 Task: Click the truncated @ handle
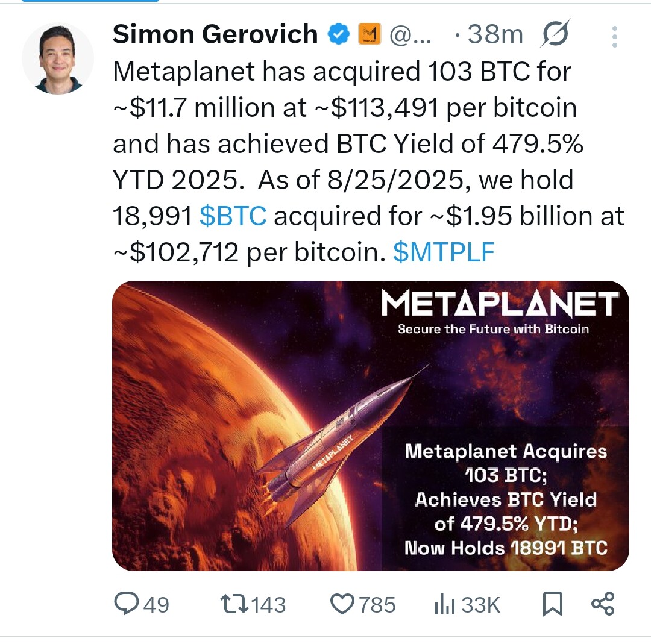[x=410, y=35]
